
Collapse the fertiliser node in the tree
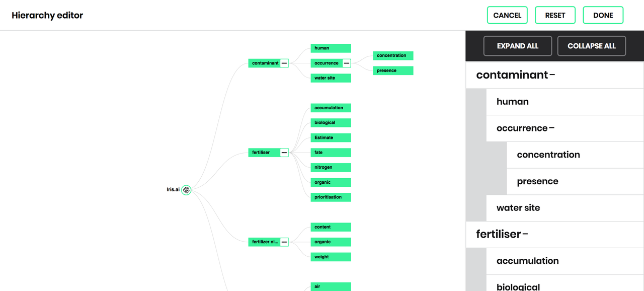[x=284, y=153]
